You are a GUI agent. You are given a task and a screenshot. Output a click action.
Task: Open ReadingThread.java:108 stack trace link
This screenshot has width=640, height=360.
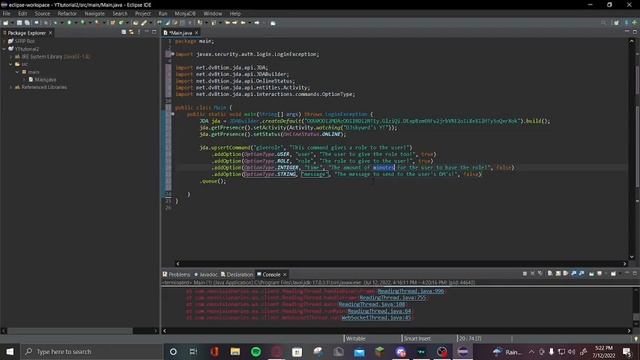pos(371,304)
